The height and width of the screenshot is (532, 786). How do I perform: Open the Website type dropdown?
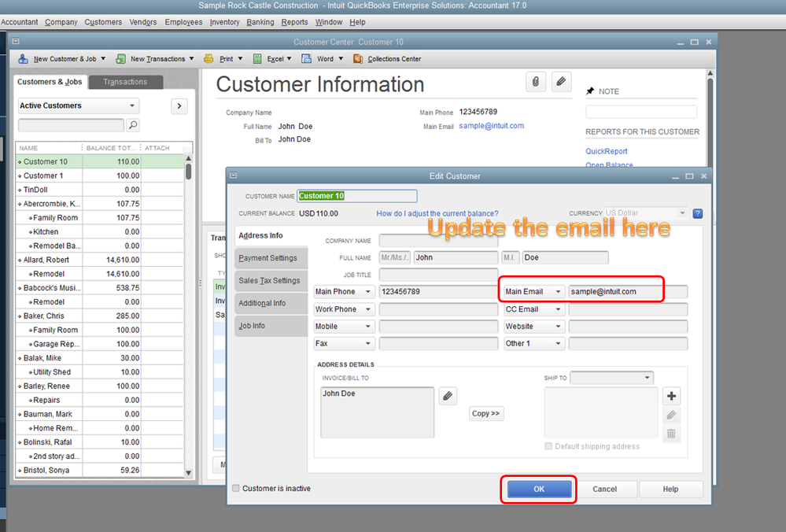point(534,327)
